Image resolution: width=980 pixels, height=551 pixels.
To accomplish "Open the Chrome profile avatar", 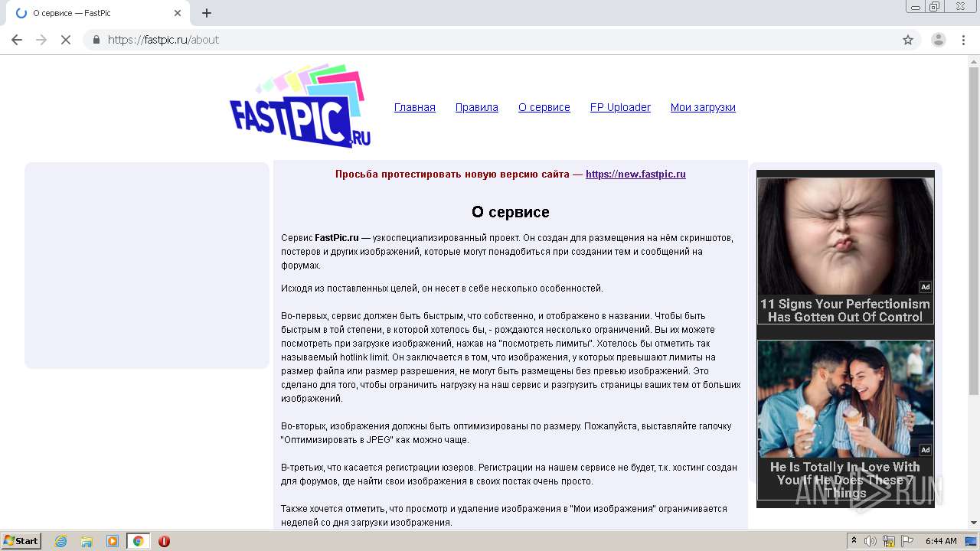I will [x=939, y=40].
